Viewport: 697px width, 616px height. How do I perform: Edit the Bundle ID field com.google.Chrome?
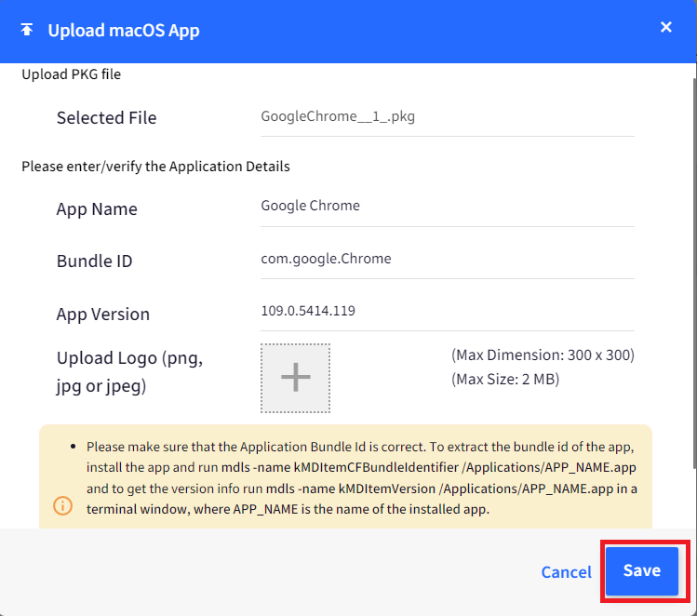click(448, 259)
